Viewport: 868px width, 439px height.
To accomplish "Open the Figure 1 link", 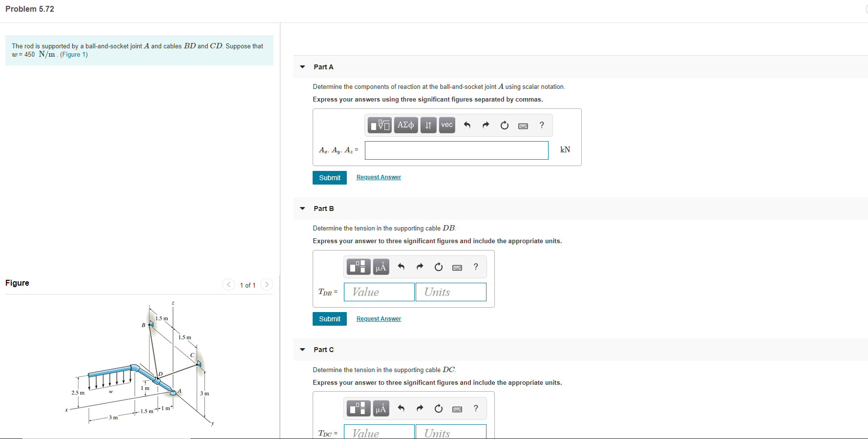I will (x=74, y=55).
